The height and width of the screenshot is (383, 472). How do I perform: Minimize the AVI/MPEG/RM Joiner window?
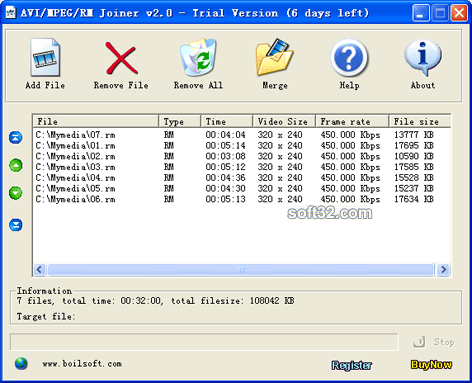pos(420,13)
